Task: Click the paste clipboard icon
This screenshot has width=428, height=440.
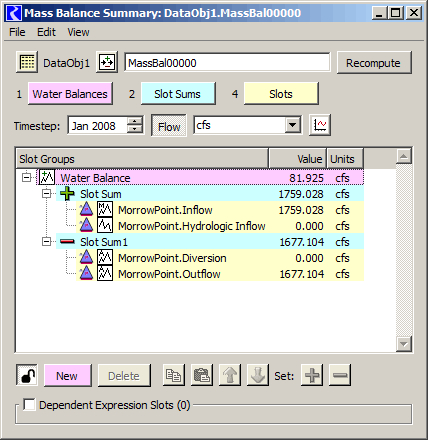Action: [x=202, y=375]
